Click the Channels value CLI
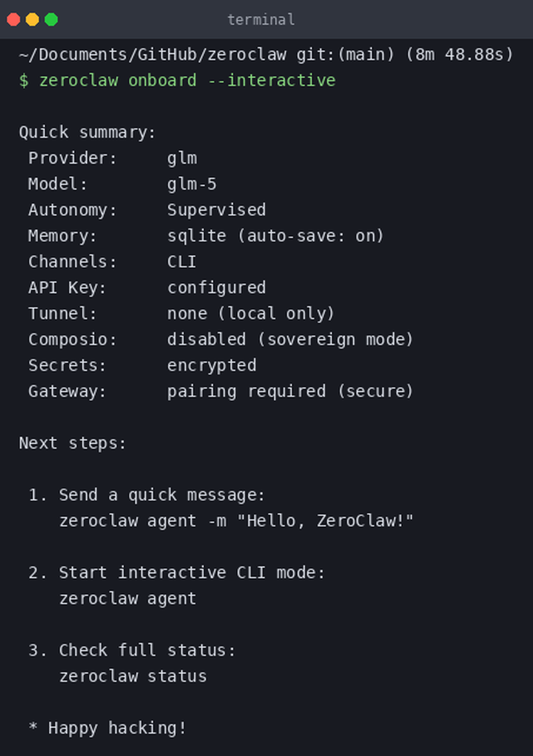The image size is (533, 756). point(182,261)
